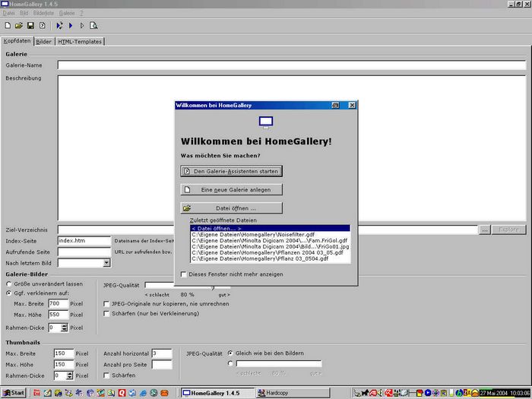Click Thumbnails Max. Höhe field showing 150
The height and width of the screenshot is (399, 532).
(64, 364)
